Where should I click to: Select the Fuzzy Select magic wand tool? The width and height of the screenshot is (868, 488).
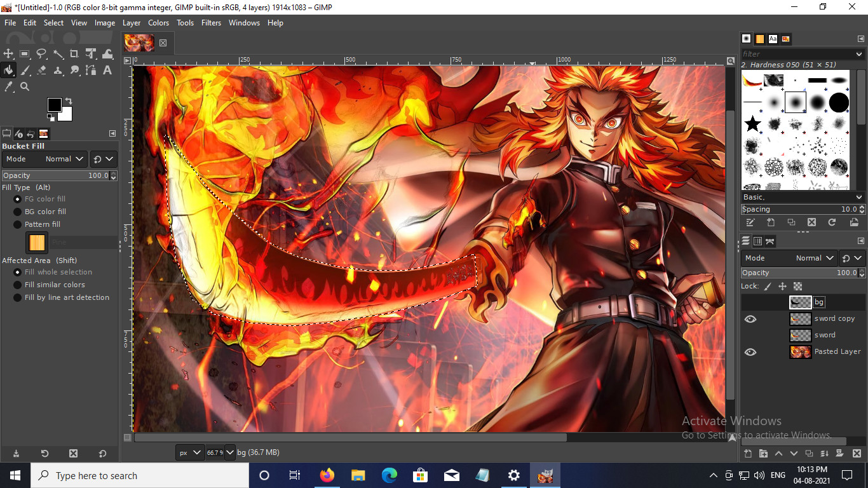pyautogui.click(x=58, y=54)
